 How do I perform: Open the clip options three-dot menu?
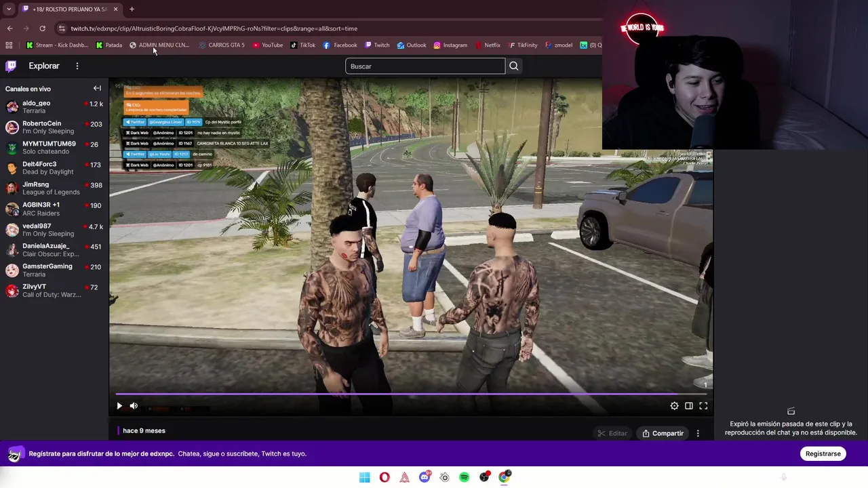[698, 433]
